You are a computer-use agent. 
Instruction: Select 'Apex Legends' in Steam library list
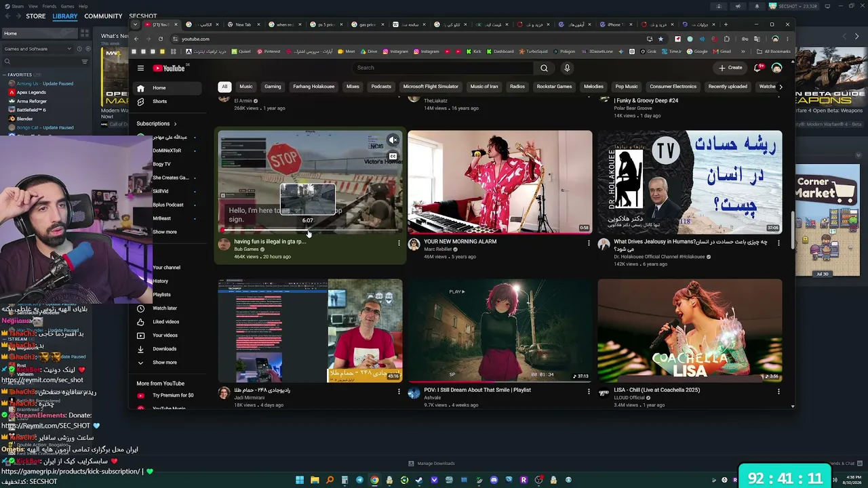tap(31, 92)
